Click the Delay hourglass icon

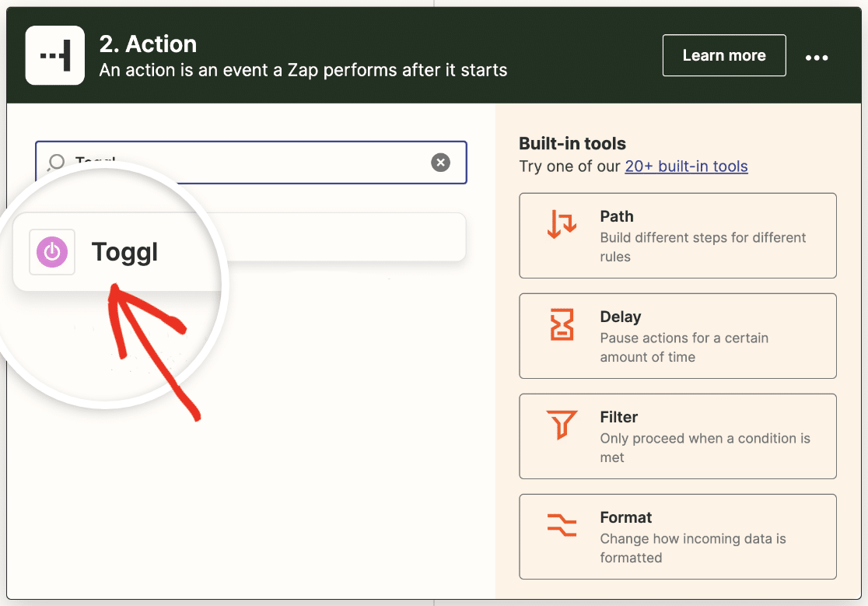point(562,324)
